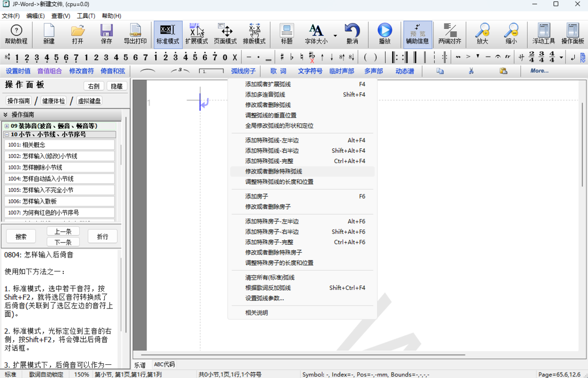Click the 搜索 search button

[21, 236]
